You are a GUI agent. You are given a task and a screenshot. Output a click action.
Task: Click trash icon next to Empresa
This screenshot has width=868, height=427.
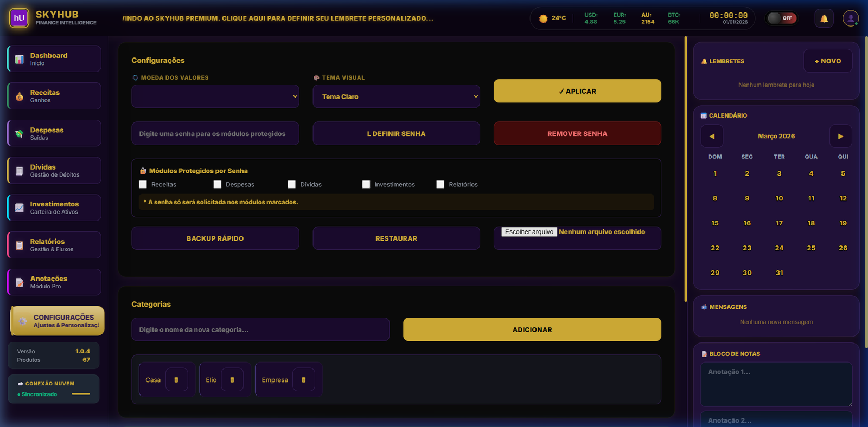point(304,380)
